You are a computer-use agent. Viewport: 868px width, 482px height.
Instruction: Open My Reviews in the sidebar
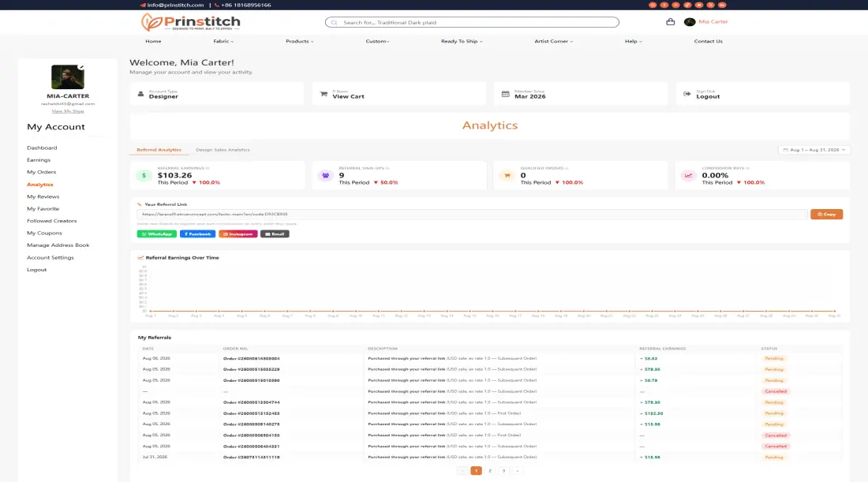43,196
